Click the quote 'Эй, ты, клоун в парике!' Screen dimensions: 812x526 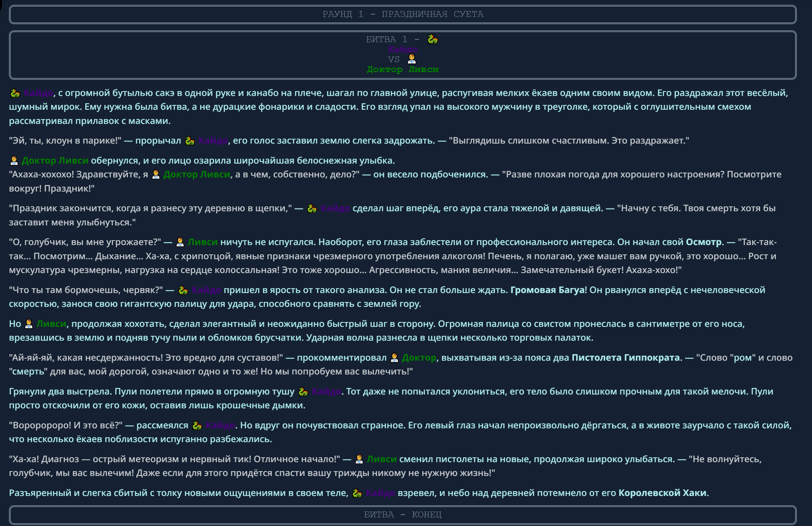[x=65, y=141]
